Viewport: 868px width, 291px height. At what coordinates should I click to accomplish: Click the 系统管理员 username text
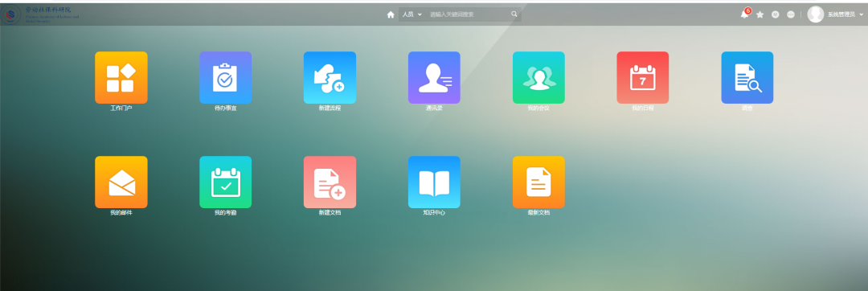[x=841, y=15]
